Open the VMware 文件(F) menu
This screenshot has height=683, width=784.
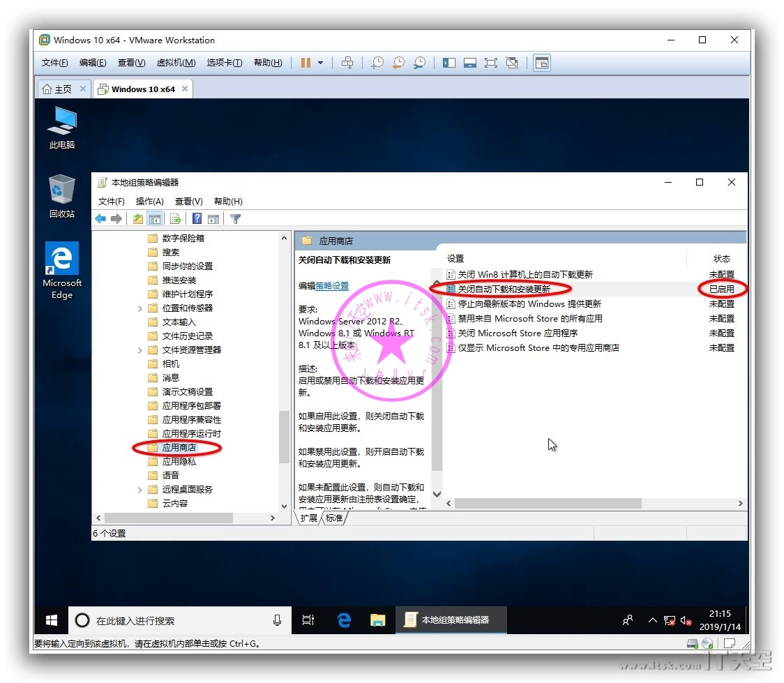(x=54, y=63)
